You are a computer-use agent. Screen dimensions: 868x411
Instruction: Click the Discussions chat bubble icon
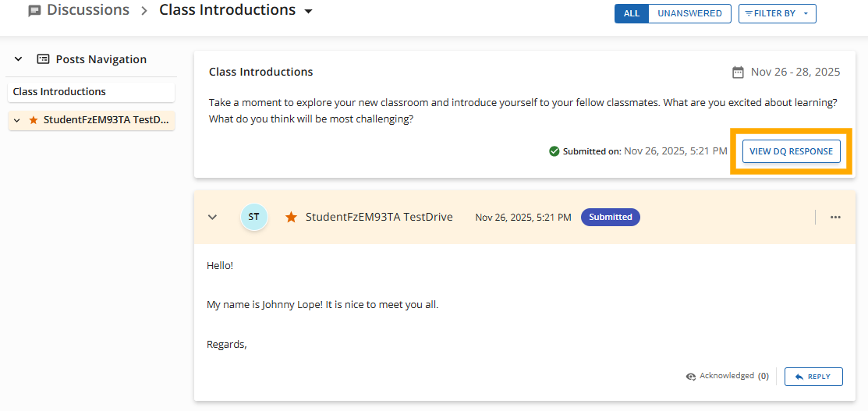point(34,11)
